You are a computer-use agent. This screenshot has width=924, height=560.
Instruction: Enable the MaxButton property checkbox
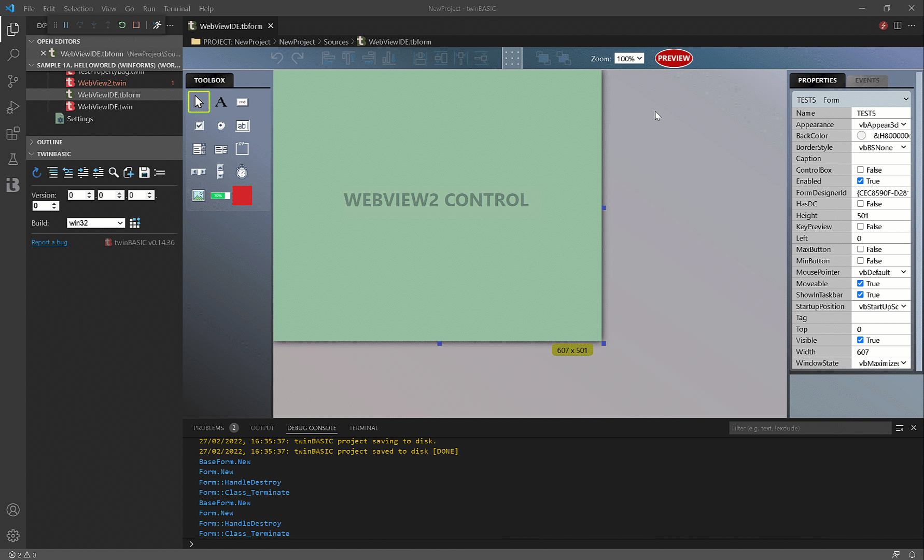pyautogui.click(x=861, y=249)
